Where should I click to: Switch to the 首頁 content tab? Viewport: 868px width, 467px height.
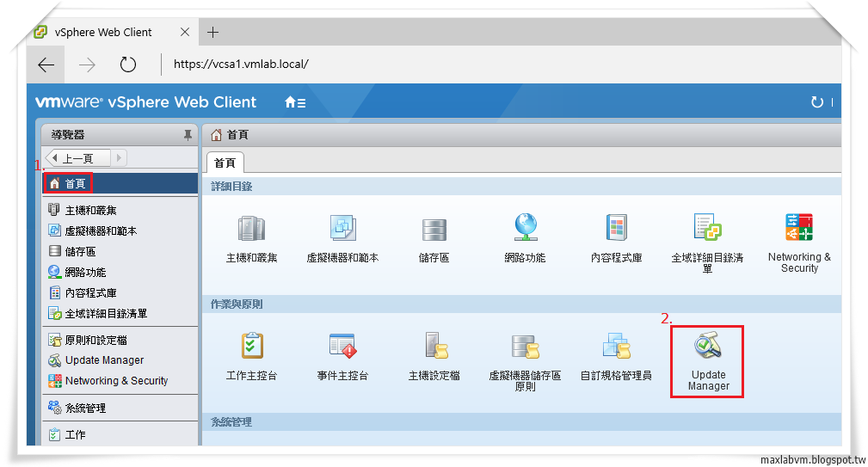click(x=225, y=163)
